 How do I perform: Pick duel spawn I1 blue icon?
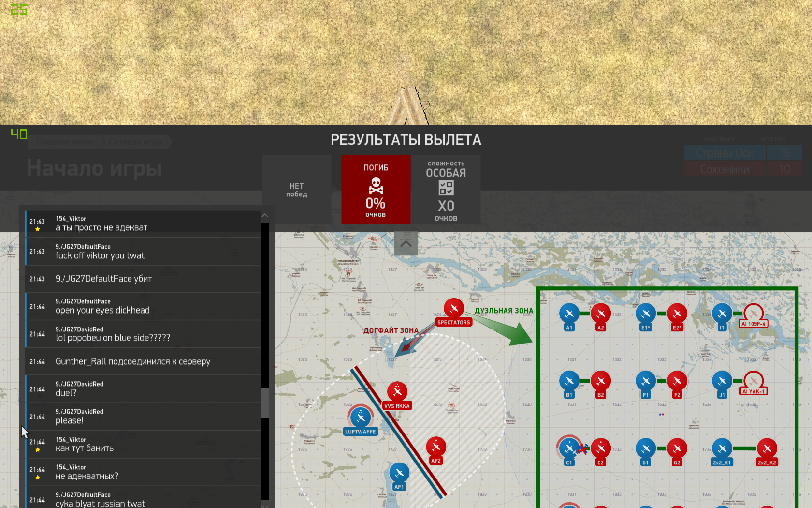click(722, 314)
